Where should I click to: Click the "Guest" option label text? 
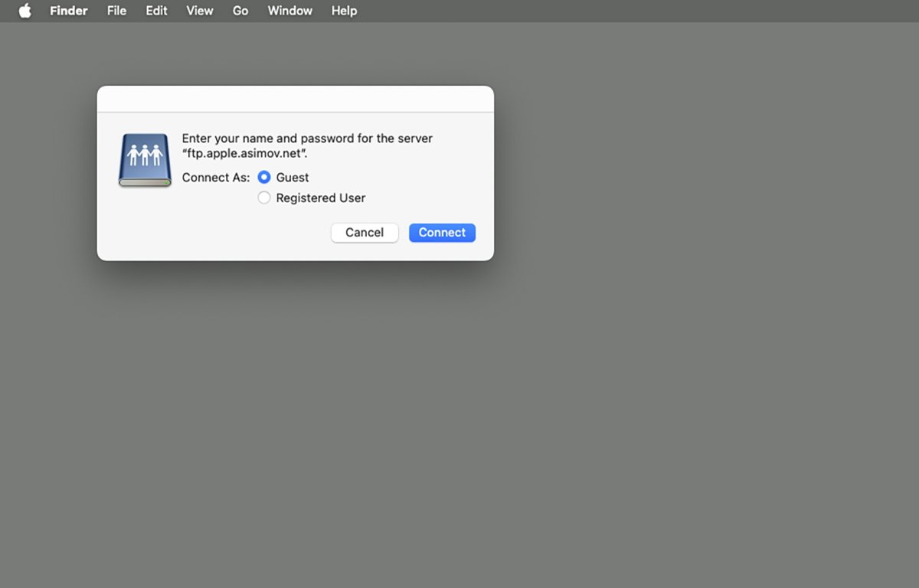tap(293, 178)
